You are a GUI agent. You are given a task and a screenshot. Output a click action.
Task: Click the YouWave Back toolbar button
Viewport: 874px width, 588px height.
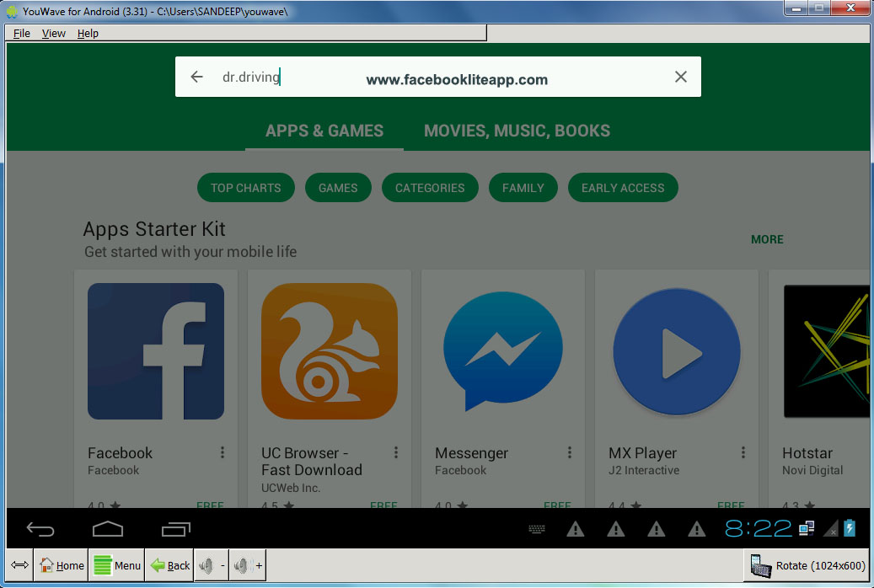pos(170,565)
